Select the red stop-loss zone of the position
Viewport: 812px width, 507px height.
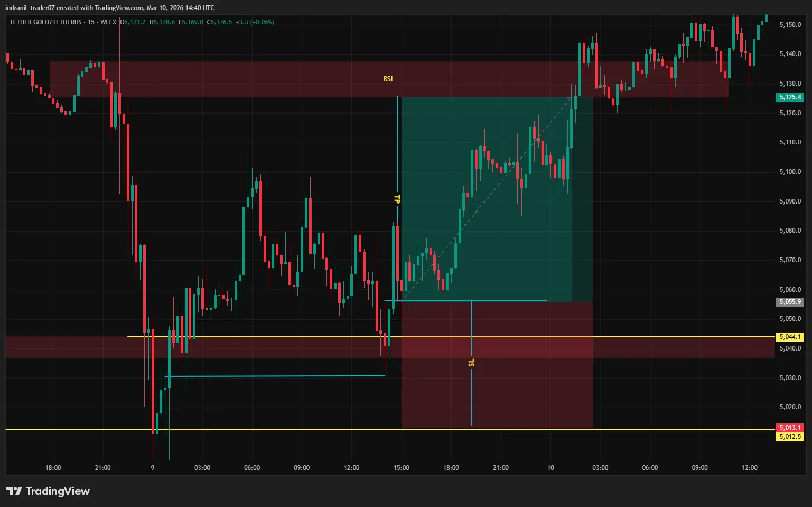[x=497, y=365]
